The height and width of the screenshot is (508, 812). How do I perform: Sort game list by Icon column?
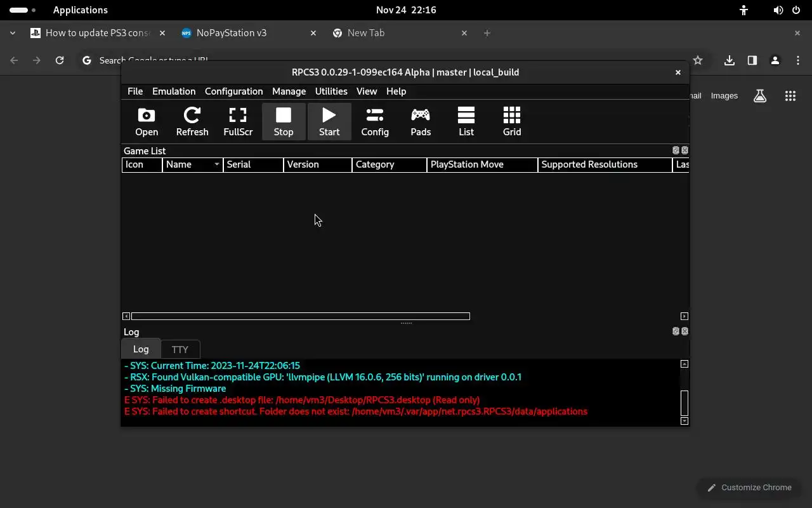pos(142,164)
